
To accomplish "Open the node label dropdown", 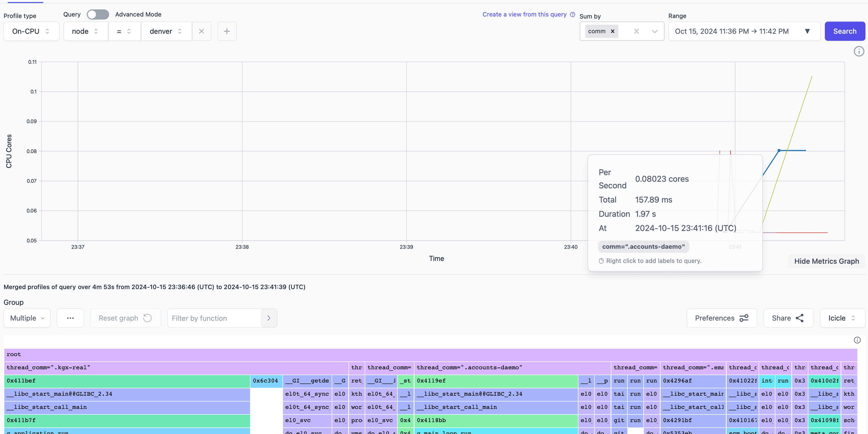I will pos(86,31).
